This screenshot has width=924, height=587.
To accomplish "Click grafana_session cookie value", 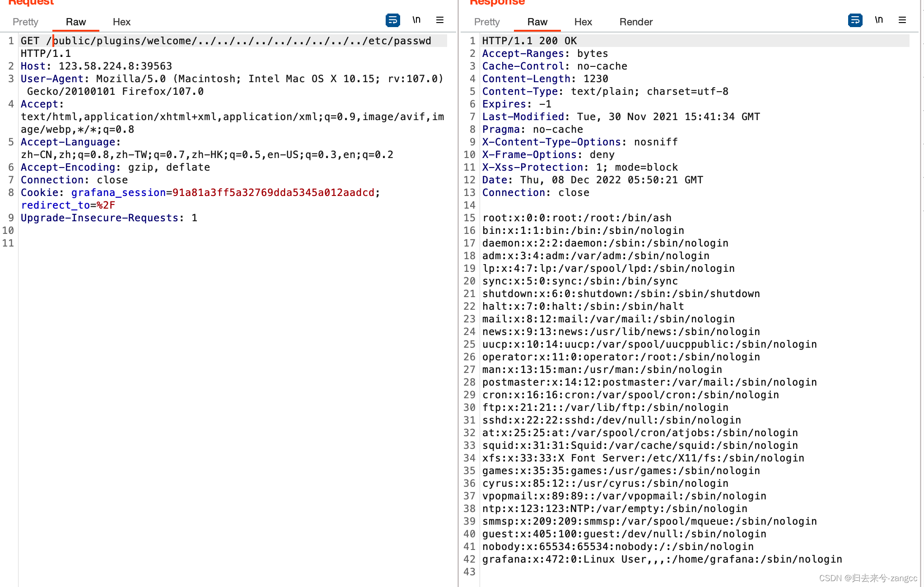I will [x=273, y=192].
